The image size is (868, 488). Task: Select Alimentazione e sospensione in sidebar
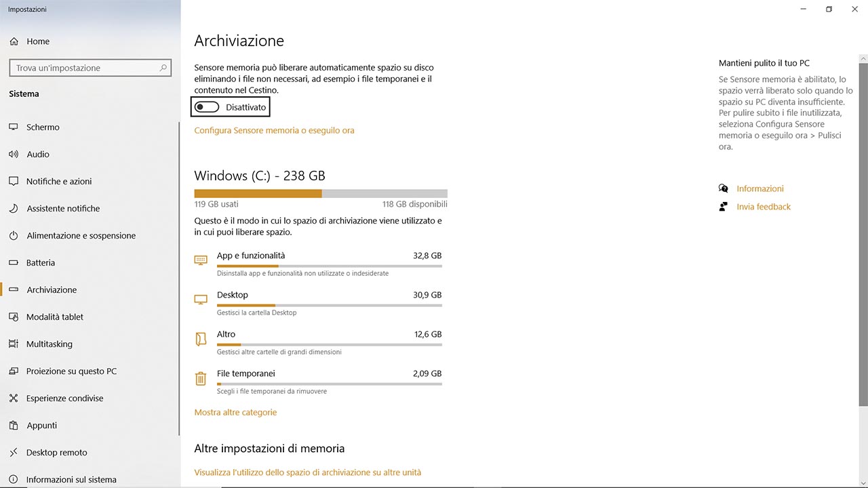click(90, 235)
